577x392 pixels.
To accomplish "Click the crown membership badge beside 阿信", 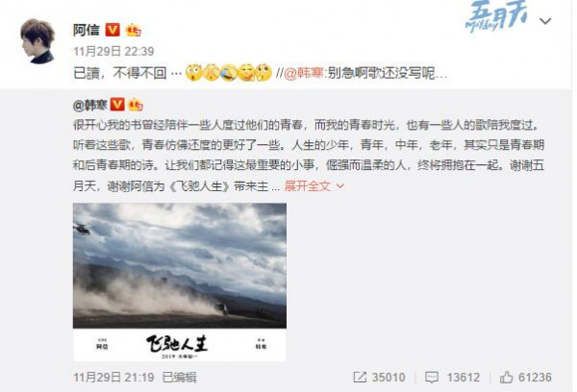I will tap(134, 30).
